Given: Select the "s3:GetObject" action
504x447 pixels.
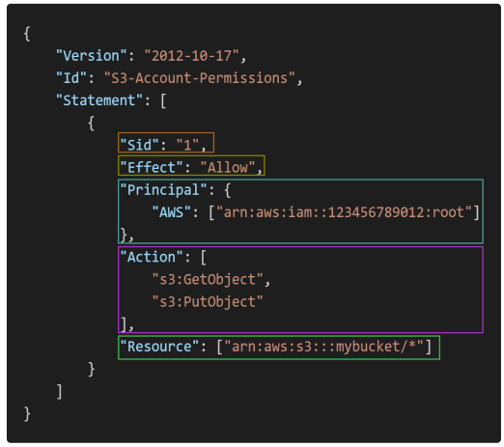Looking at the screenshot, I should (x=208, y=279).
